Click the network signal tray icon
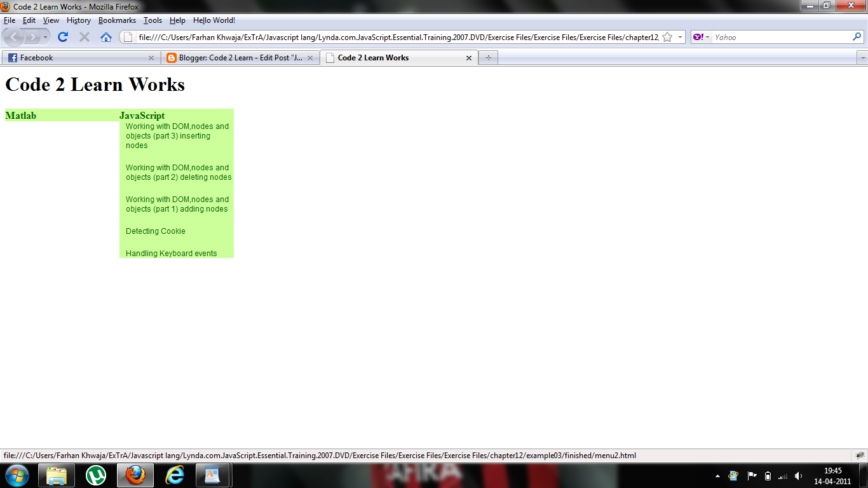 click(783, 476)
